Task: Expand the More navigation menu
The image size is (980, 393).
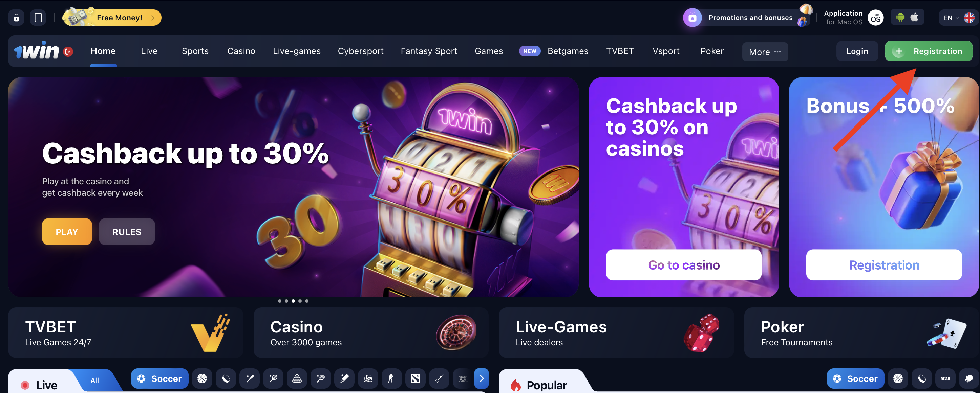Action: tap(765, 52)
